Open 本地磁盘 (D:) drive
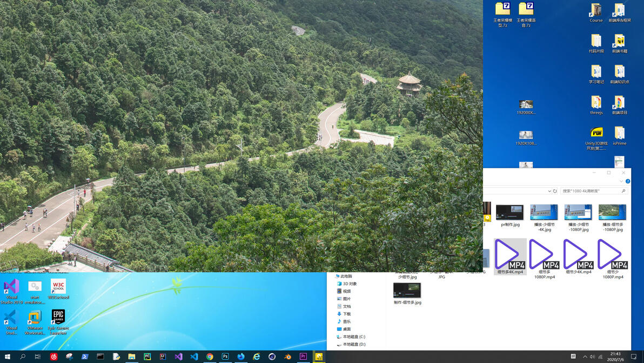This screenshot has width=644, height=363. [351, 344]
